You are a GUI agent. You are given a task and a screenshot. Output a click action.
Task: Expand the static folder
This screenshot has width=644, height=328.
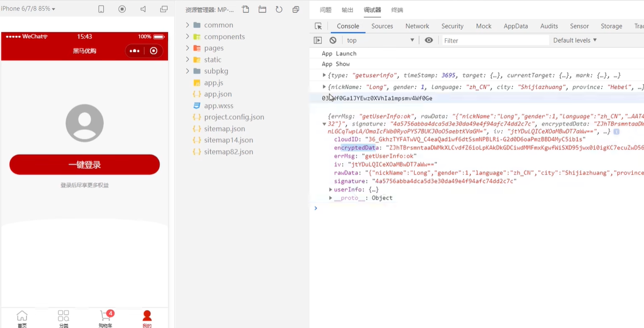tap(213, 60)
